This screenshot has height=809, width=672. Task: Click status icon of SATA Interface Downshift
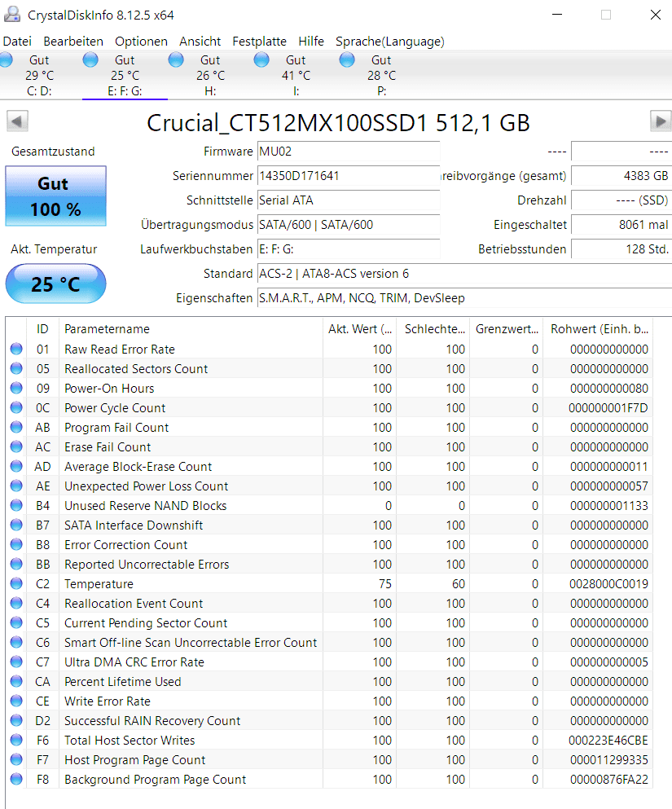point(16,525)
